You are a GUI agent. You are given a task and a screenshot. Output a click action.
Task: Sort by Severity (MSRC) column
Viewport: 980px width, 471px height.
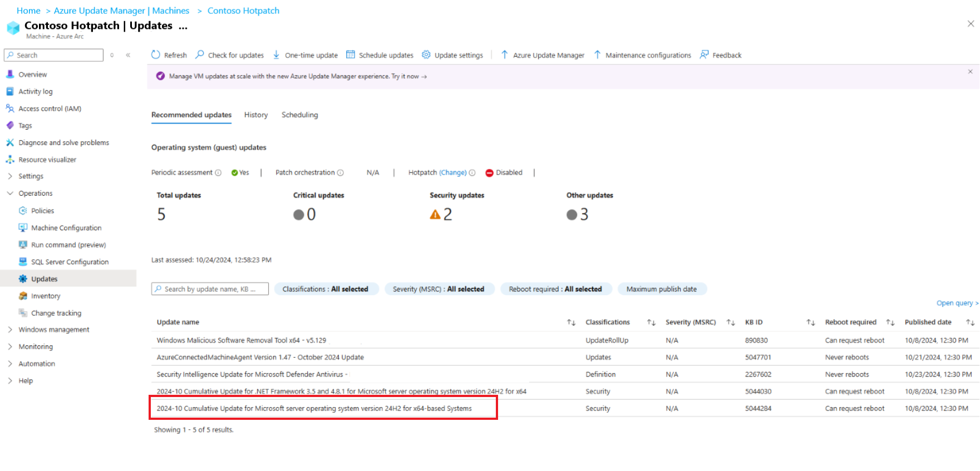[x=731, y=323]
